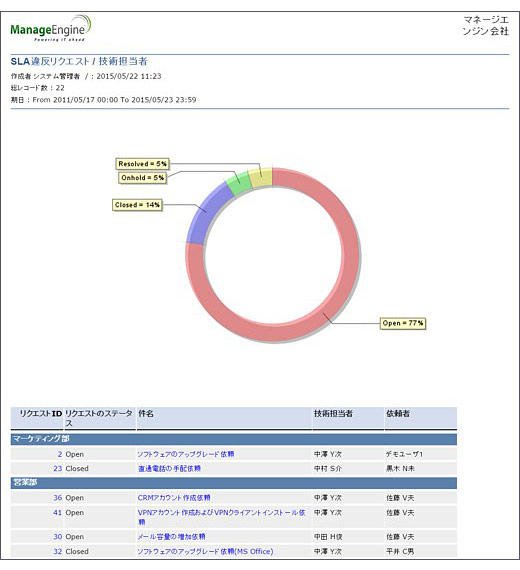This screenshot has width=520, height=570.
Task: Open request ID 36
Action: tap(58, 498)
